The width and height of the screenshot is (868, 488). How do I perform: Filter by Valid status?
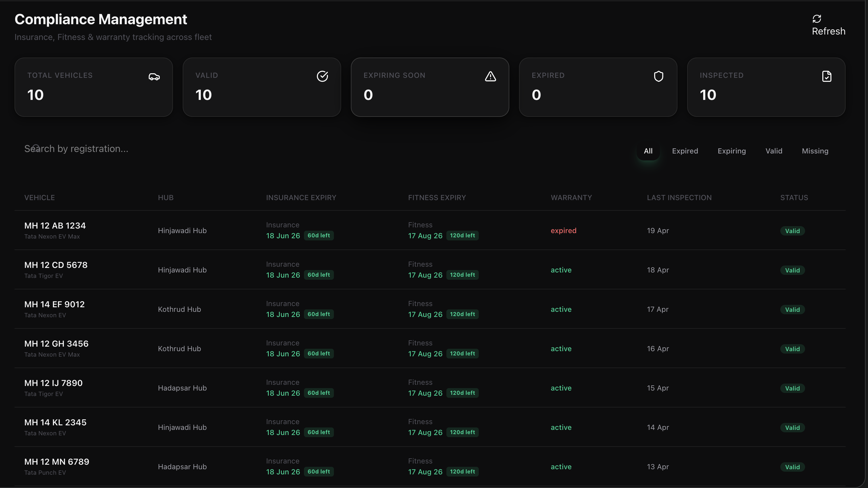pos(774,151)
